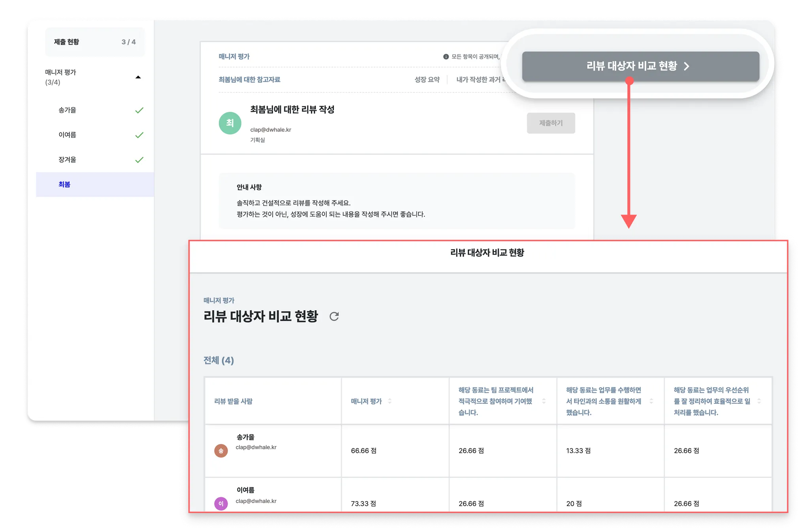Screen dimensions: 809x532
Task: Click the info icon before 모든 항목이 공개되며
Action: (446, 57)
